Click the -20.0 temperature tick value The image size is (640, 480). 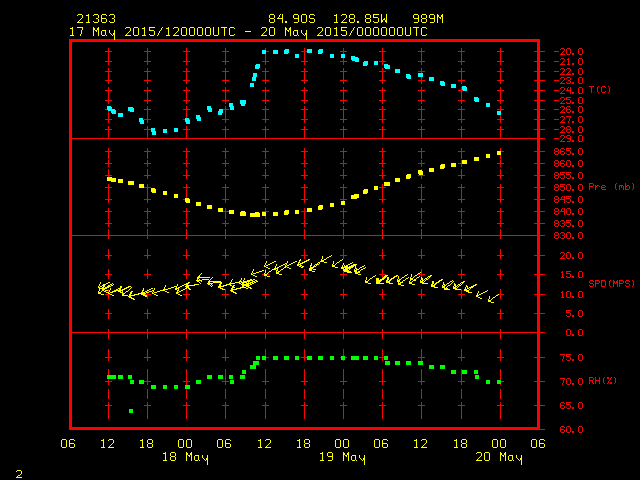[569, 52]
